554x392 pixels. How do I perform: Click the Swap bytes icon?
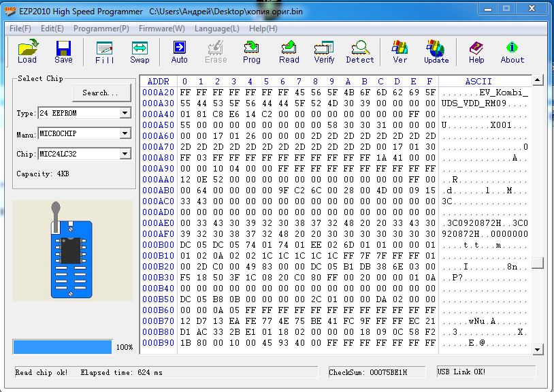tap(140, 51)
